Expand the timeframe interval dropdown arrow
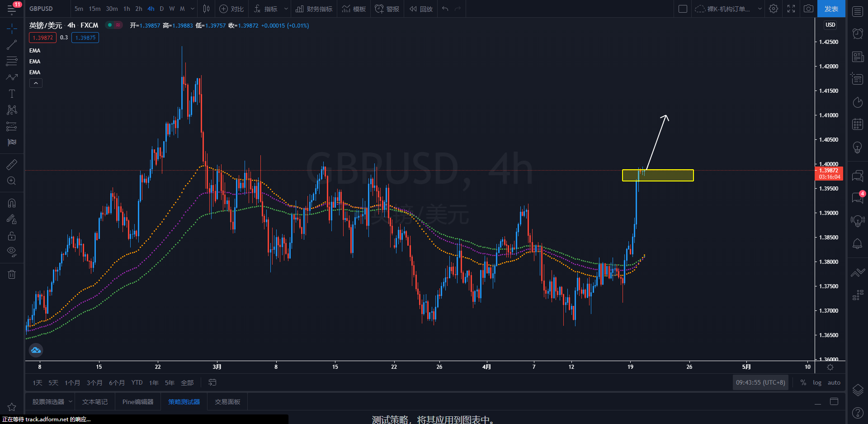Image resolution: width=868 pixels, height=424 pixels. click(193, 9)
